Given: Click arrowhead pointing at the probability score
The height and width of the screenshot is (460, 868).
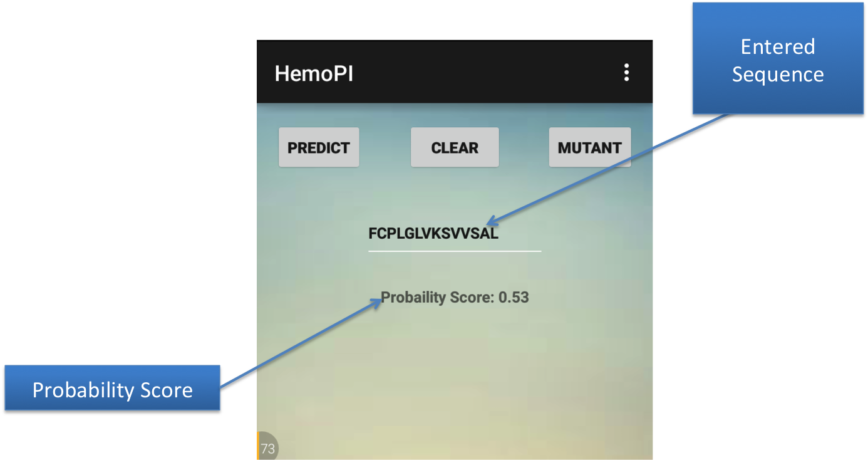Looking at the screenshot, I should click(377, 301).
